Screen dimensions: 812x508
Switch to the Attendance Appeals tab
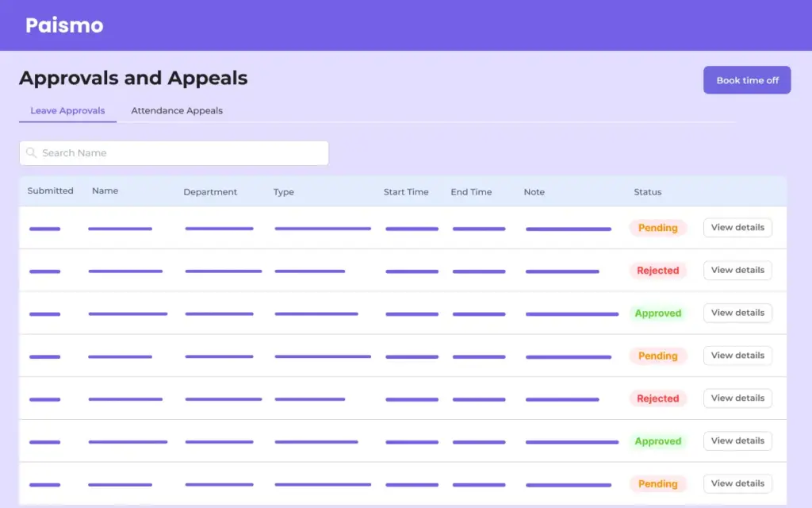pyautogui.click(x=176, y=110)
